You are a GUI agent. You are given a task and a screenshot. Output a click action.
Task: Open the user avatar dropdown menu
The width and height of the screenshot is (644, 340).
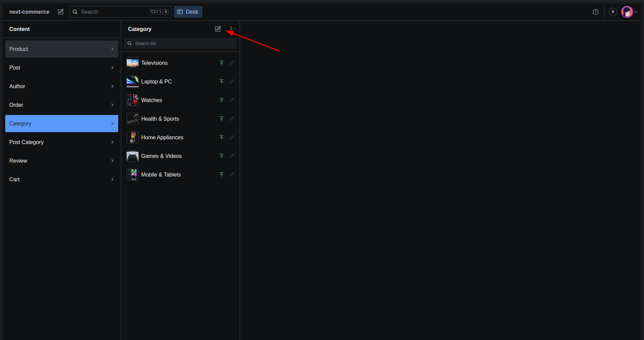tap(627, 12)
